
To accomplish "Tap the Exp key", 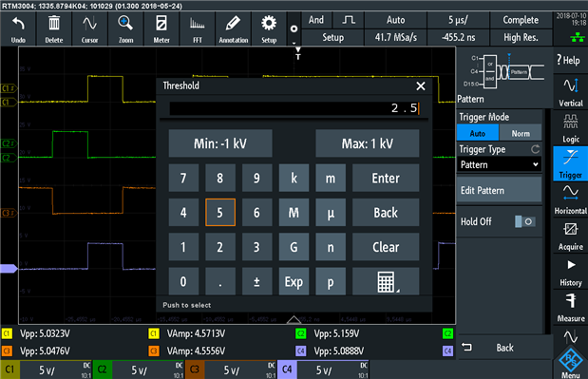I will click(294, 281).
